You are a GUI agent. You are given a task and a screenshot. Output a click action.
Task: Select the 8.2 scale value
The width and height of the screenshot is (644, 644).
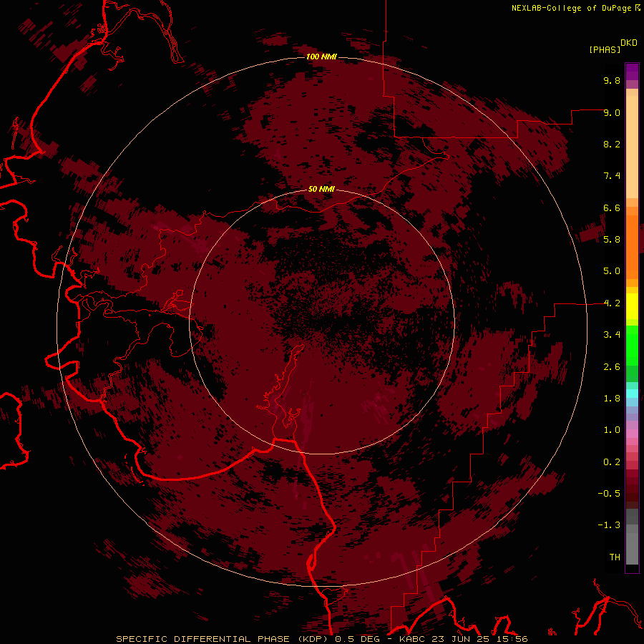612,144
